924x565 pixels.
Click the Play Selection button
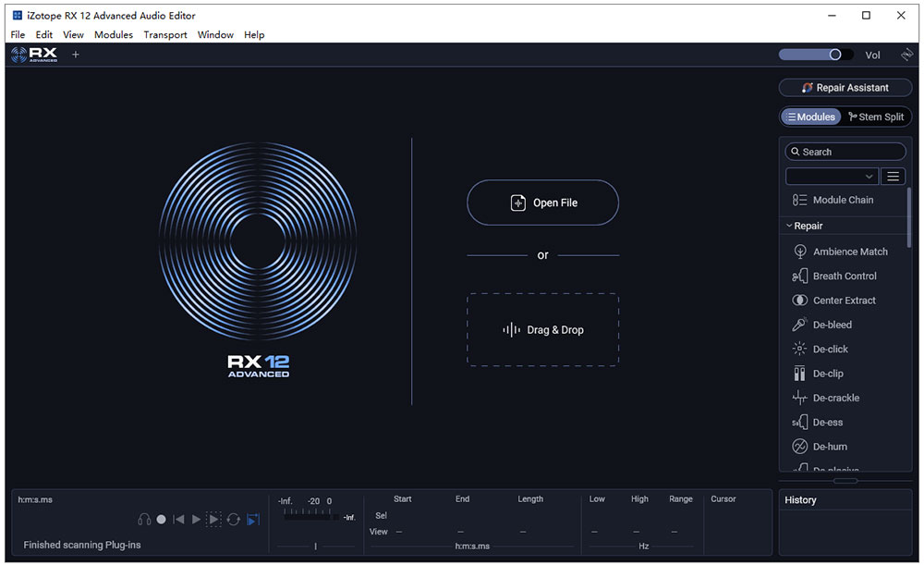(x=214, y=520)
